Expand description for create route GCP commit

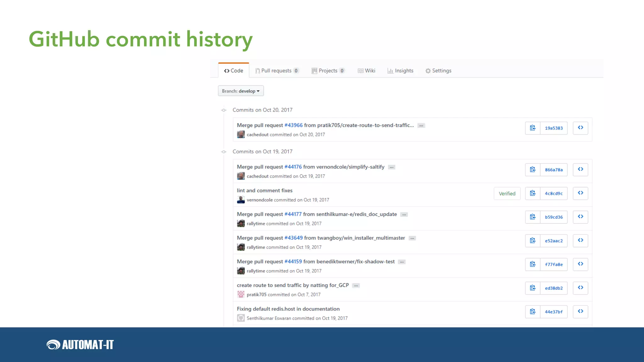356,286
